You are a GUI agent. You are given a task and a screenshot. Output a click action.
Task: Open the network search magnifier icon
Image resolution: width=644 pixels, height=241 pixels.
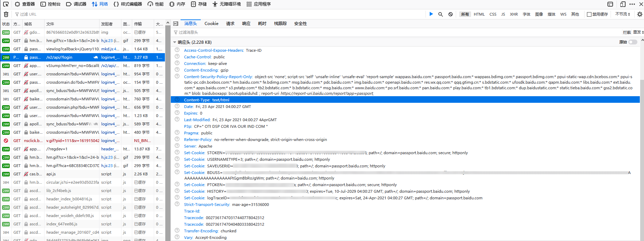(440, 14)
